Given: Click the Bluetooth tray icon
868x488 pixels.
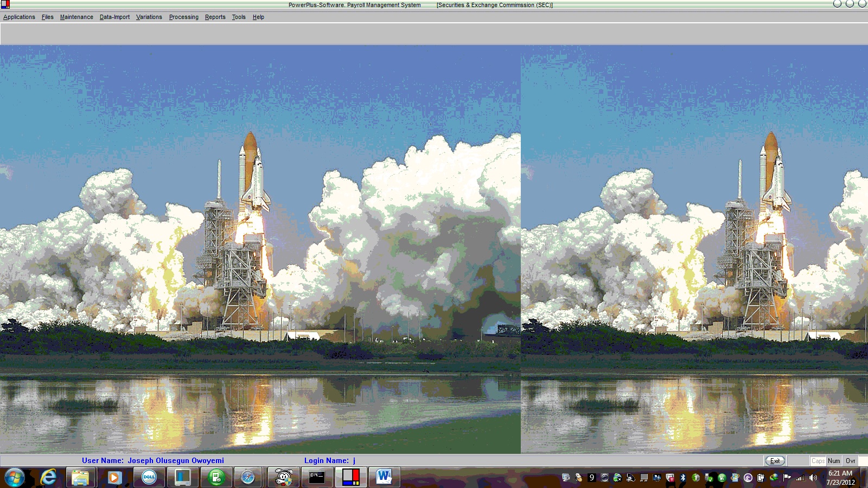Looking at the screenshot, I should [683, 478].
